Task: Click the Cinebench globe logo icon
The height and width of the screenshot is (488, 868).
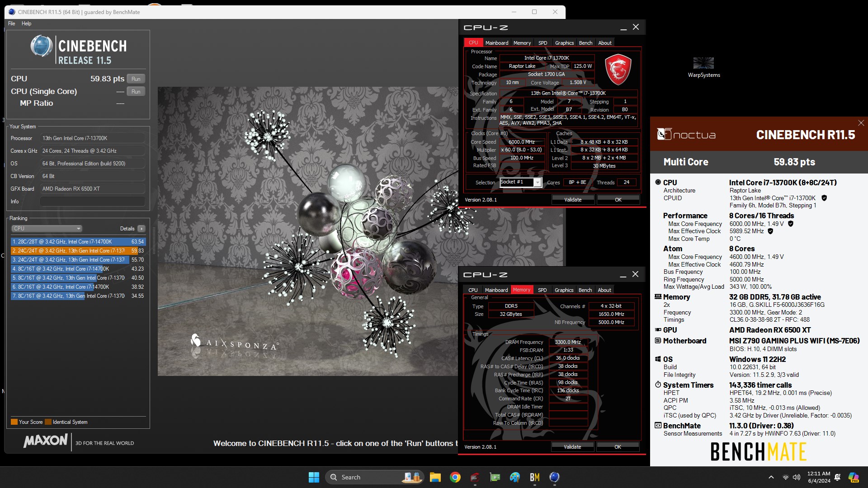Action: pos(42,46)
